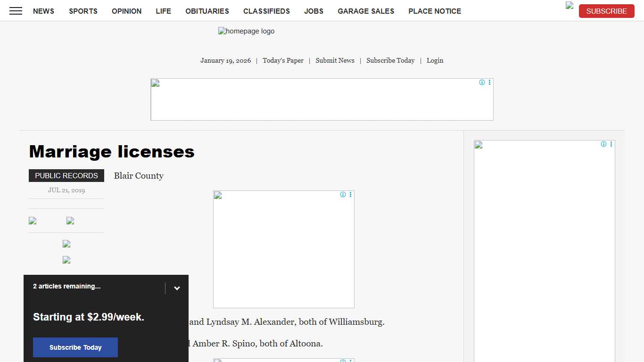Go to the Garage Sales section
The width and height of the screenshot is (644, 362).
point(366,11)
